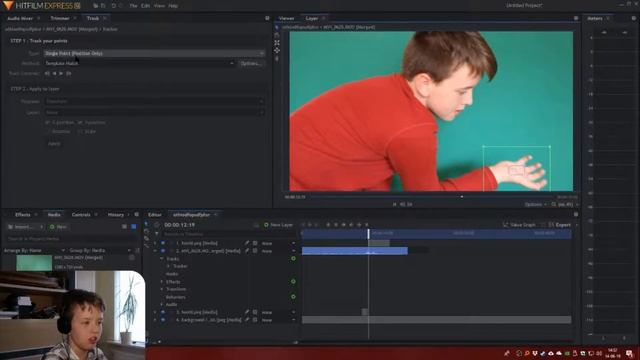
Task: Click the taskbar clock showing the date
Action: 613,353
